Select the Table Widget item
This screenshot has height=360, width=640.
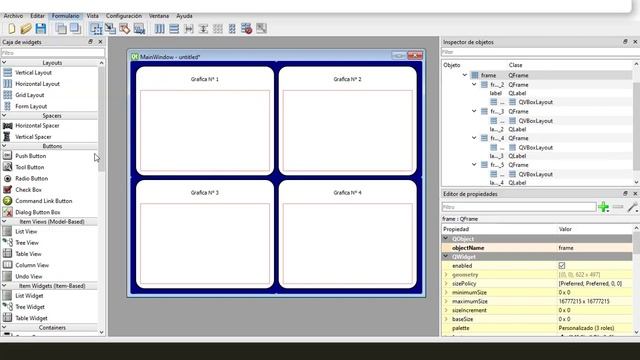(31, 318)
